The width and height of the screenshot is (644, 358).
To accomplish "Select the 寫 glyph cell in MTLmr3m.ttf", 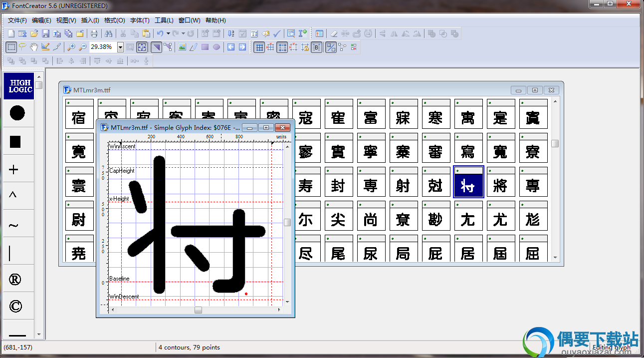I will pyautogui.click(x=468, y=147).
